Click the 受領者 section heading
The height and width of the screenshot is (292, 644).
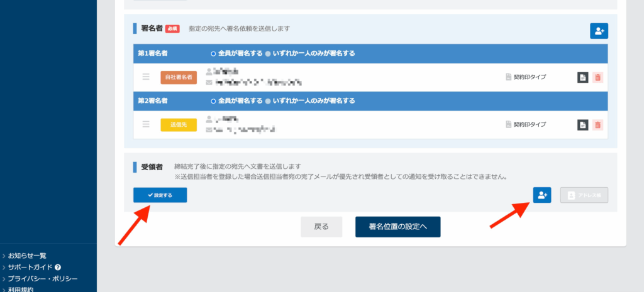[152, 167]
